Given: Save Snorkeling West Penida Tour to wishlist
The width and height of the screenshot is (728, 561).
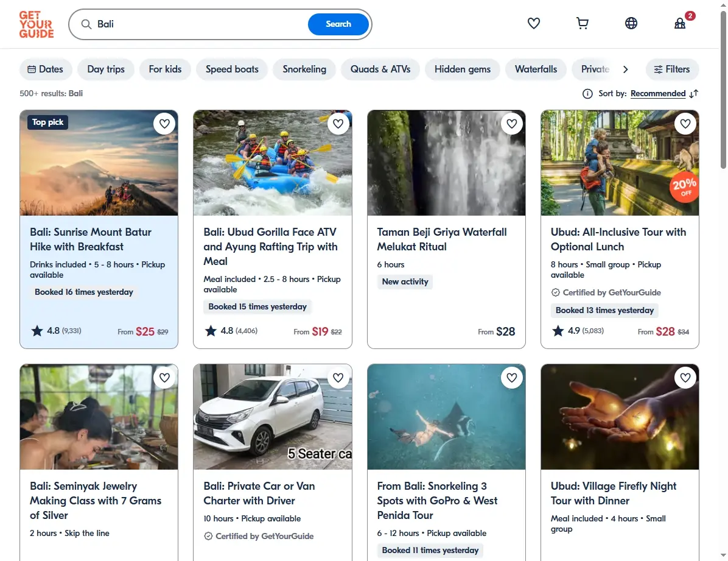Looking at the screenshot, I should click(x=512, y=378).
